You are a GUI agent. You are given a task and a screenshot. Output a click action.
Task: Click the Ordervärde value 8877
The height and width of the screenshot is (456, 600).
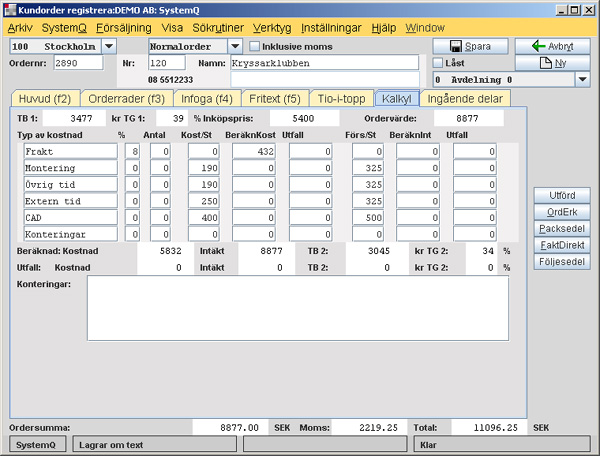point(469,118)
